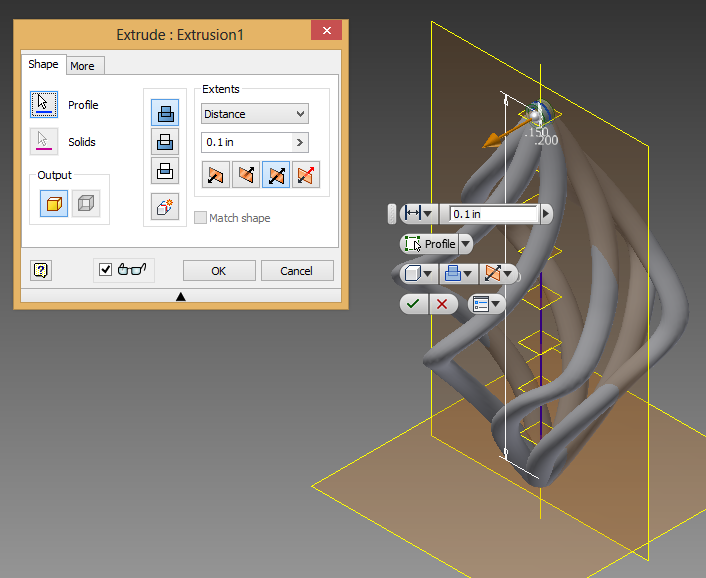
Task: Click the mini-toolbar symmetric direction icon
Action: pos(493,273)
